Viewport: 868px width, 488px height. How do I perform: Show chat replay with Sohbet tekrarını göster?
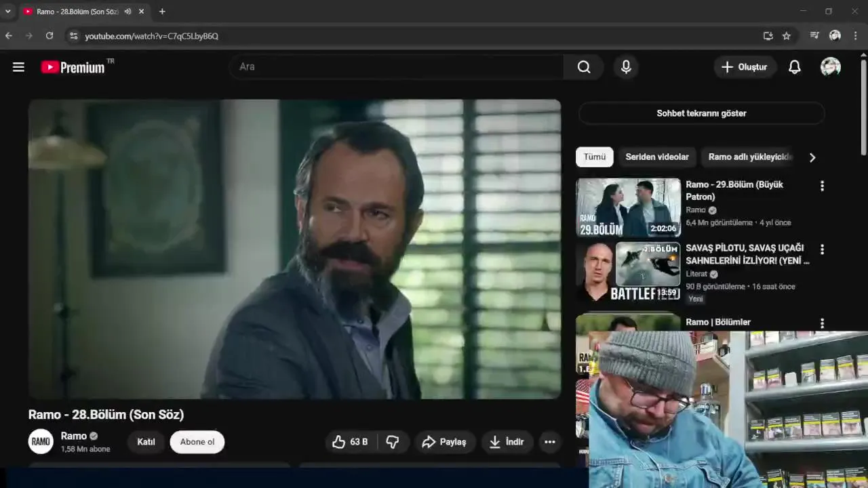[x=701, y=113]
